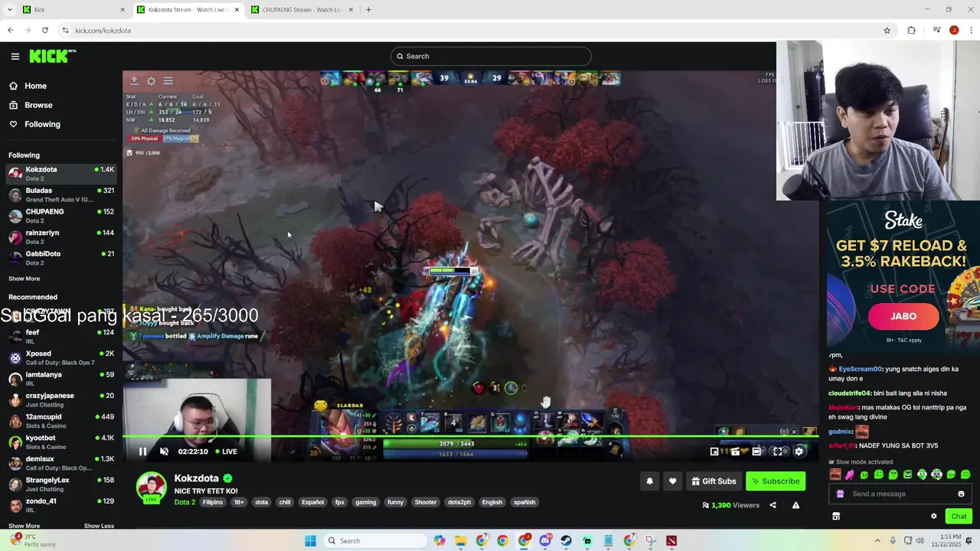The width and height of the screenshot is (980, 551).
Task: Open picture-in-picture mini player
Action: 714,452
